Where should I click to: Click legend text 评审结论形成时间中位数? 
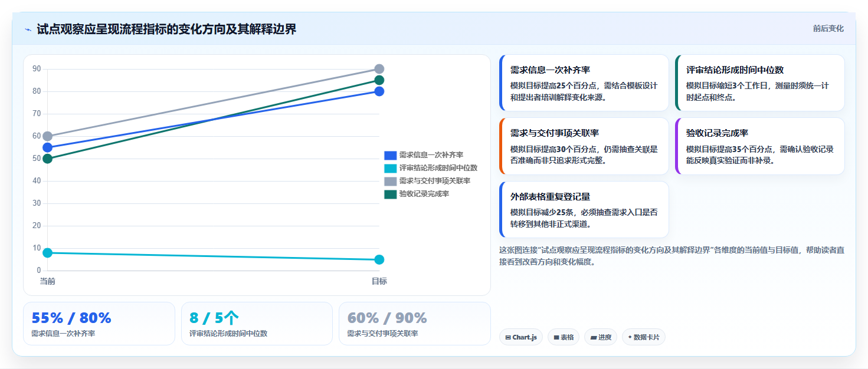click(438, 168)
